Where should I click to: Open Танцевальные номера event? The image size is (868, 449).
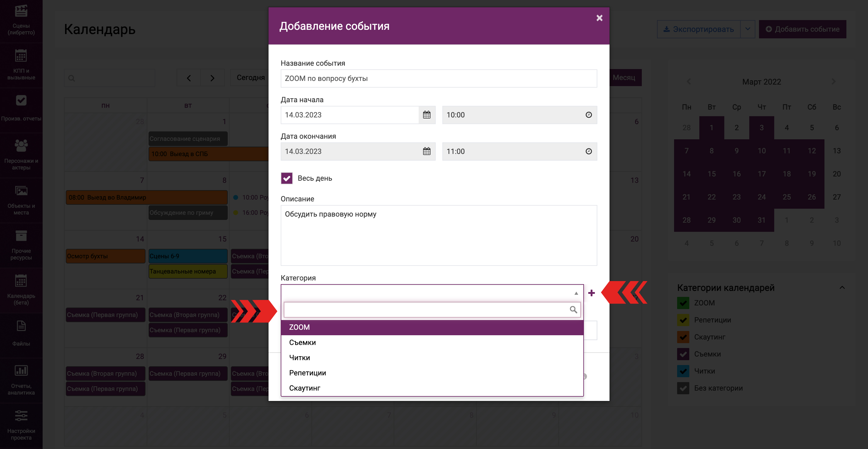pos(188,271)
